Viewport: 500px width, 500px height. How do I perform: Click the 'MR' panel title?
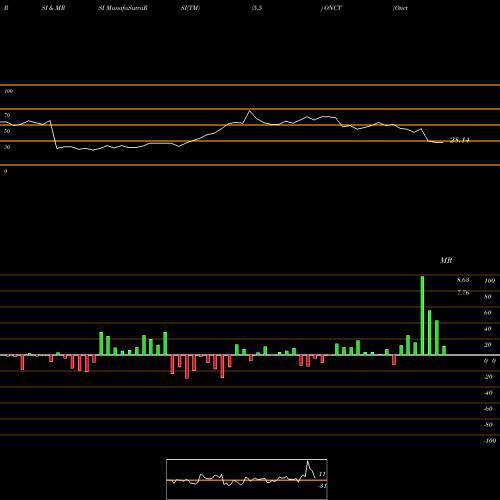(446, 260)
